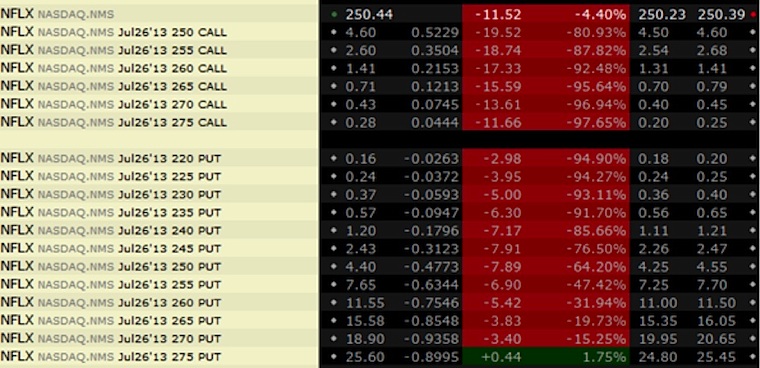Click the -4.40% change cell for NFLX stock
Image resolution: width=760 pixels, height=368 pixels.
click(600, 15)
